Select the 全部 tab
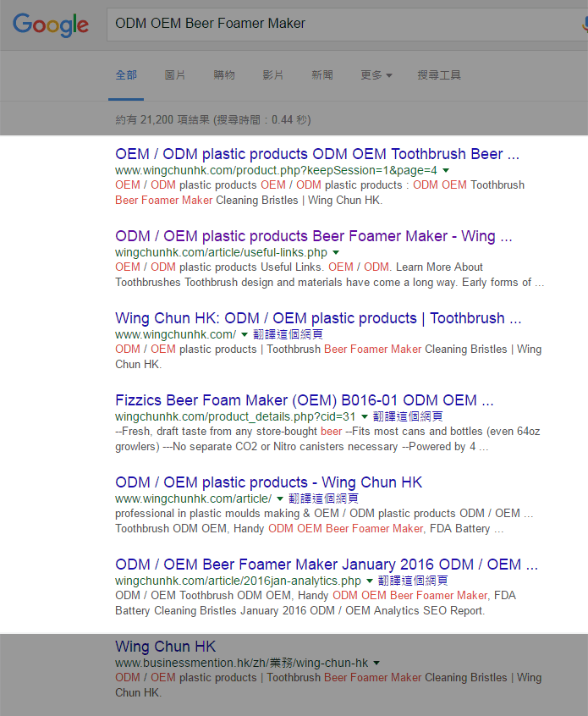This screenshot has height=716, width=588. pyautogui.click(x=126, y=74)
